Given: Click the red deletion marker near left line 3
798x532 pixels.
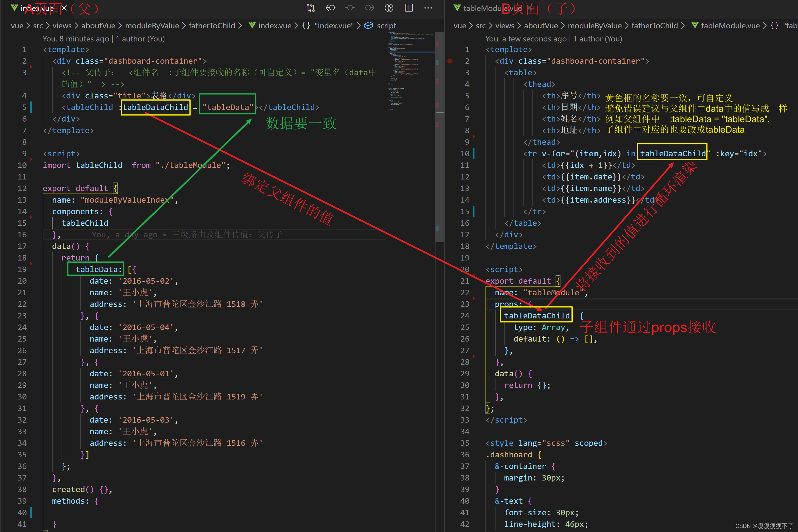Looking at the screenshot, I should coord(31,66).
